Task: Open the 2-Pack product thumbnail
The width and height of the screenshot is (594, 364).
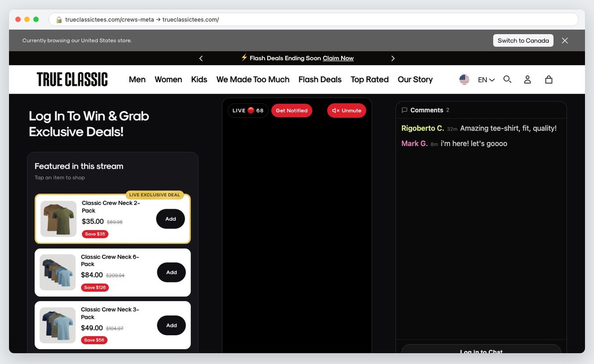Action: pyautogui.click(x=58, y=219)
